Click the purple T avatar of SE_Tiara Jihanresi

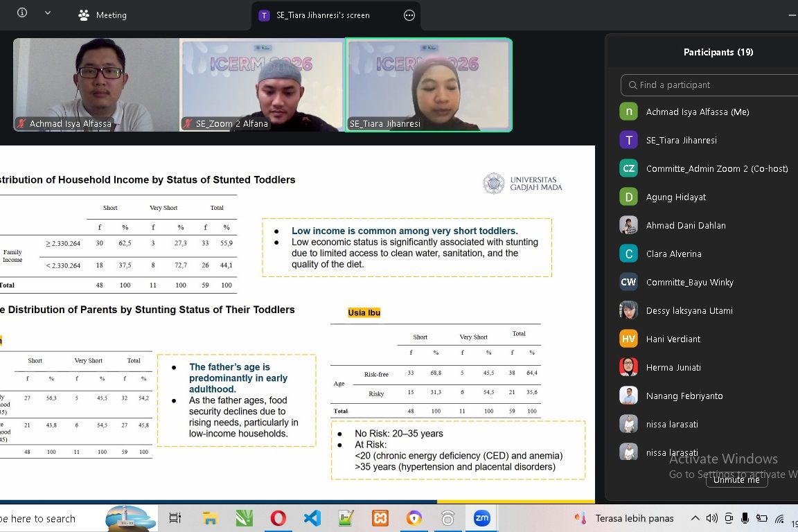(x=628, y=140)
